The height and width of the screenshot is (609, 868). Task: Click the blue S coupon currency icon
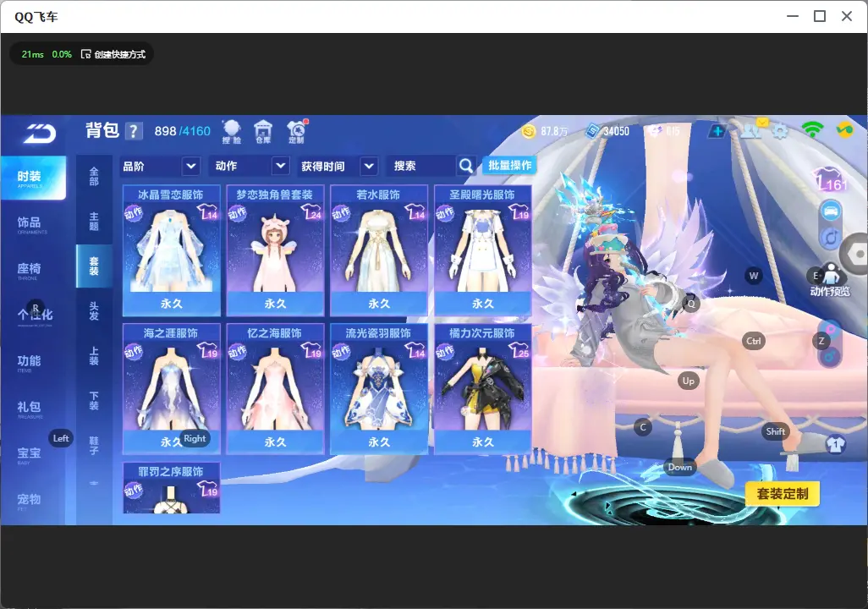592,131
